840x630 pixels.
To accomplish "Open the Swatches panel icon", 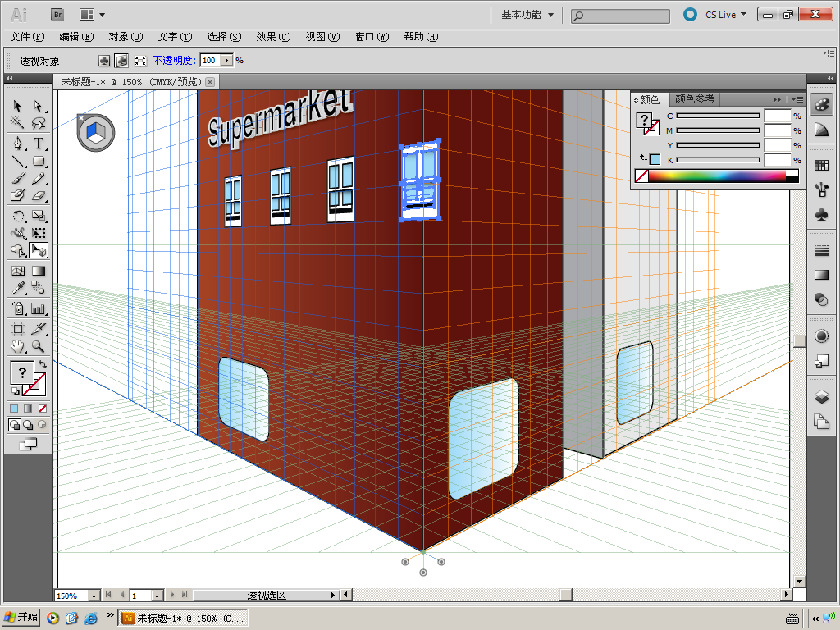I will (821, 166).
